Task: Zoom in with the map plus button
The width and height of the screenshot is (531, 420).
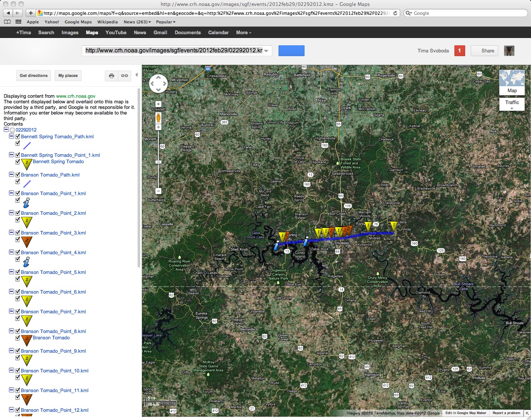Action: pyautogui.click(x=158, y=127)
